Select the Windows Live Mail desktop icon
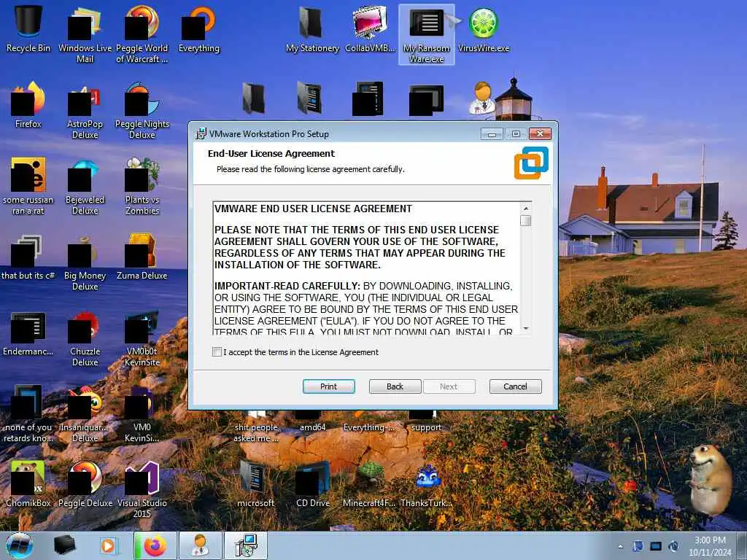 [x=85, y=34]
